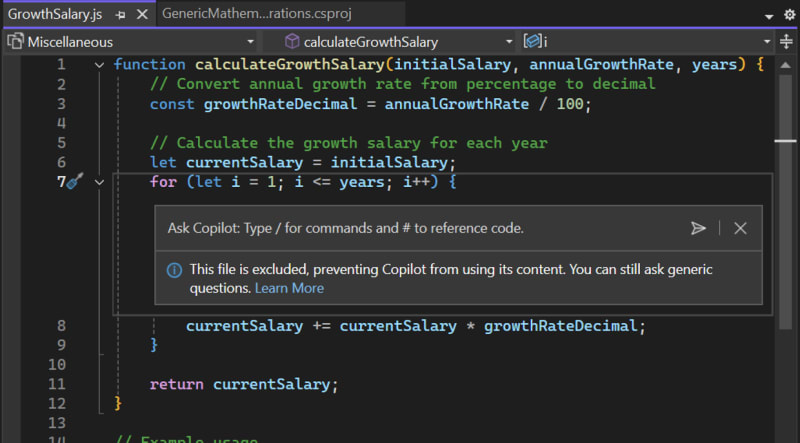The height and width of the screenshot is (443, 800).
Task: Click the info icon in Copilot message
Action: 174,270
